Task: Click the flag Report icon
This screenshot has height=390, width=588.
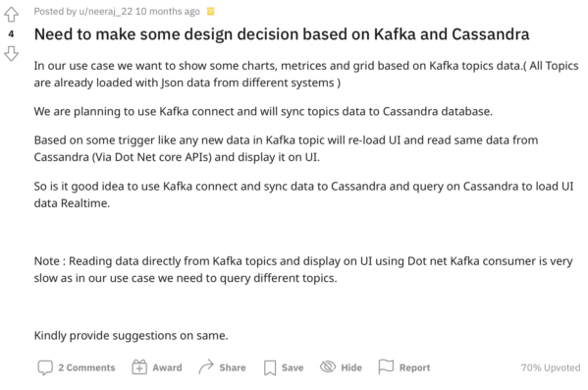Action: click(x=386, y=366)
